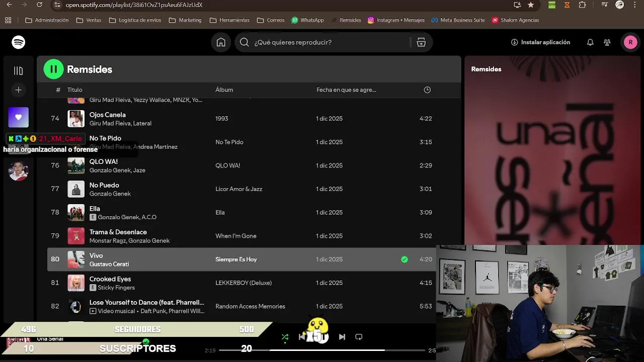Open Chrome apps grid icon
644x362 pixels.
8,20
